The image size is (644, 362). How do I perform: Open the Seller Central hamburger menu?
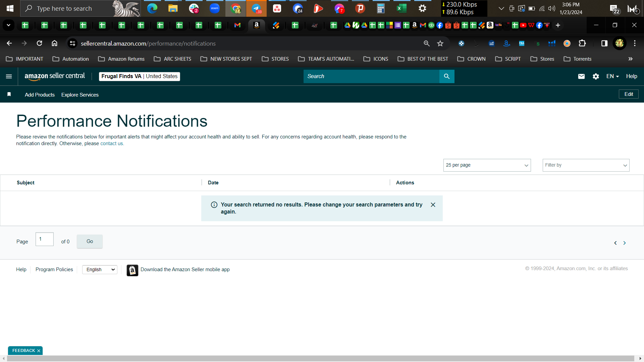coord(9,76)
